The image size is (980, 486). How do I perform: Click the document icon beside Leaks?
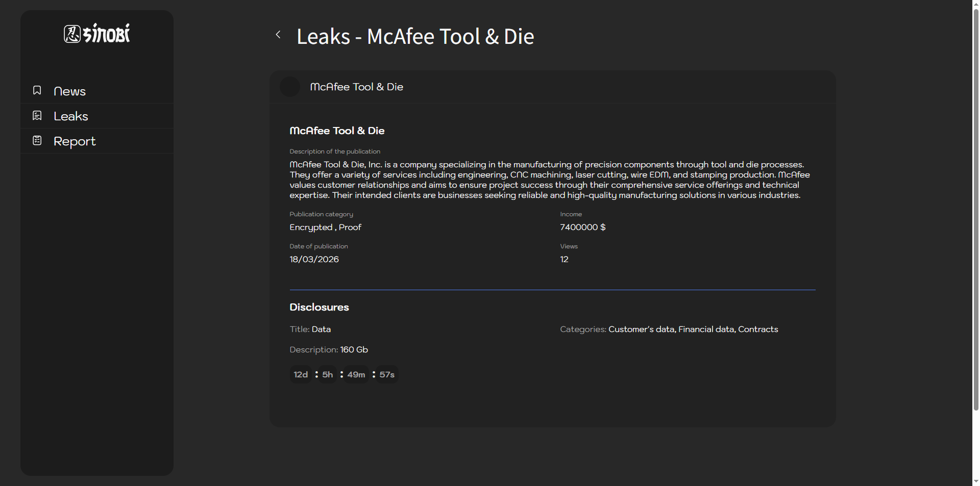click(37, 116)
